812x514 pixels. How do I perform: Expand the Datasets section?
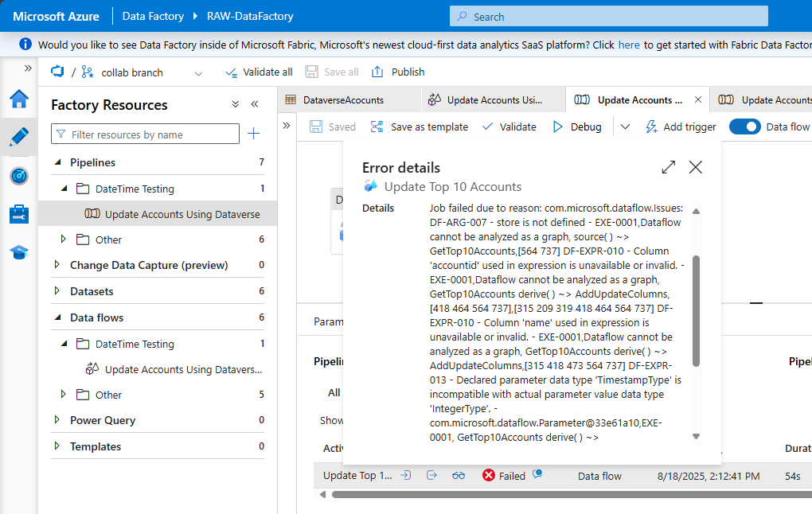[x=57, y=291]
